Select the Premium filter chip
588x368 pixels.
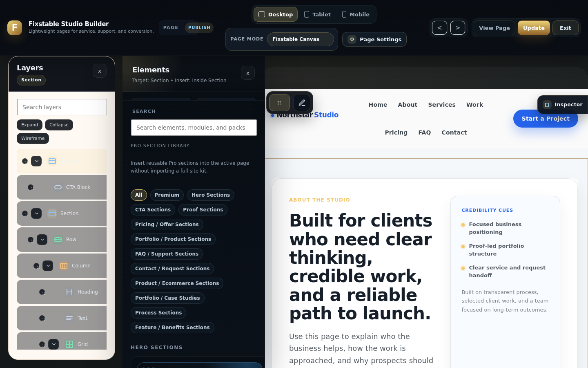click(x=167, y=195)
